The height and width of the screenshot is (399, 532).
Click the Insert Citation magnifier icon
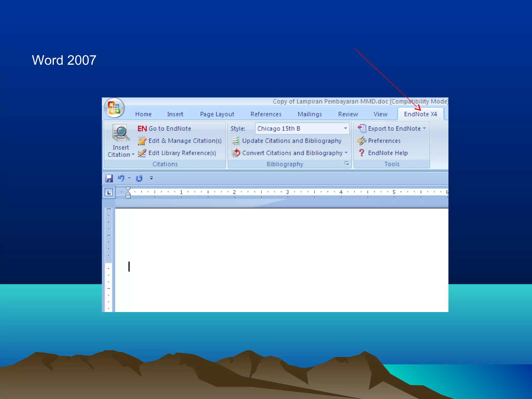pos(121,133)
